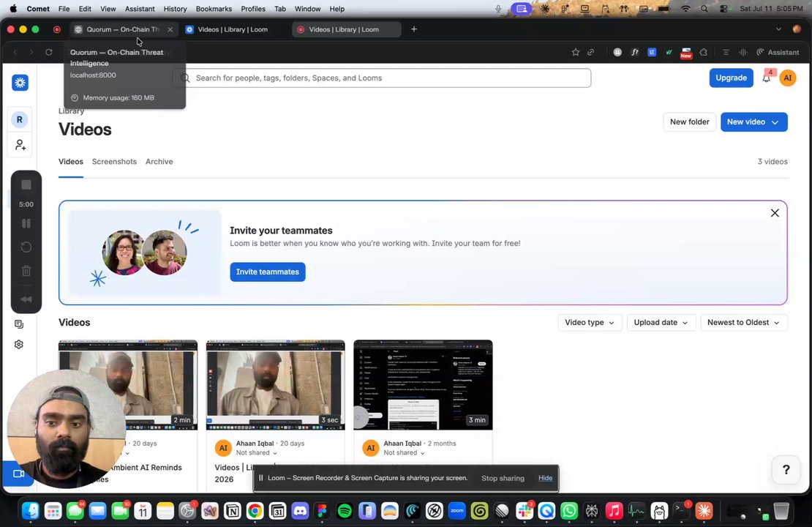Viewport: 812px width, 527px height.
Task: Click Invite teammates button
Action: coord(268,272)
